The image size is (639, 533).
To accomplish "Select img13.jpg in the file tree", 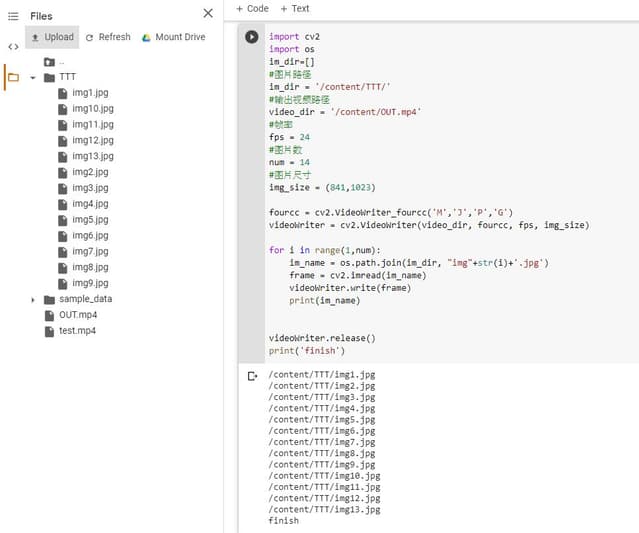I will pyautogui.click(x=93, y=156).
